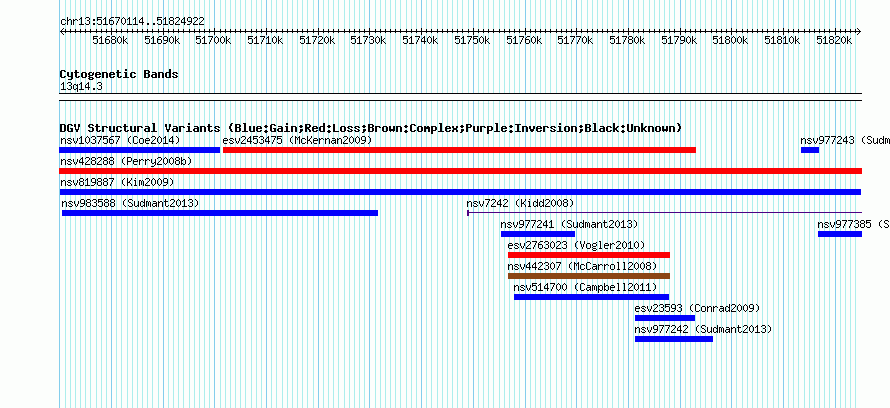Select the esv2763023 (Vogler2010) red bar
The height and width of the screenshot is (408, 890).
pos(589,255)
